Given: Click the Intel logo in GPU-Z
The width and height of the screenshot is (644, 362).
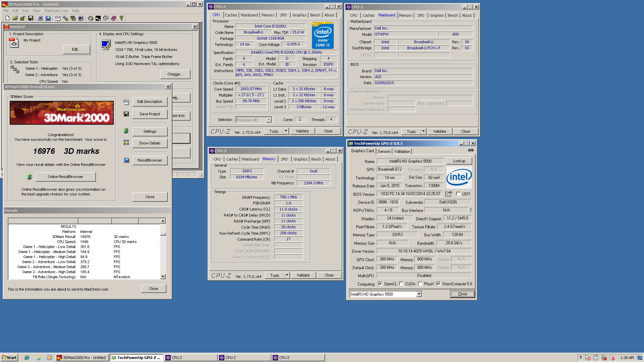Looking at the screenshot, I should click(459, 177).
